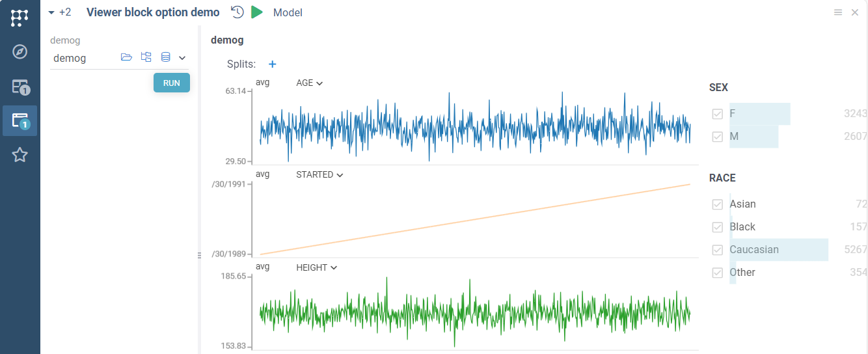Expand the demog input dropdown arrow

coord(182,58)
